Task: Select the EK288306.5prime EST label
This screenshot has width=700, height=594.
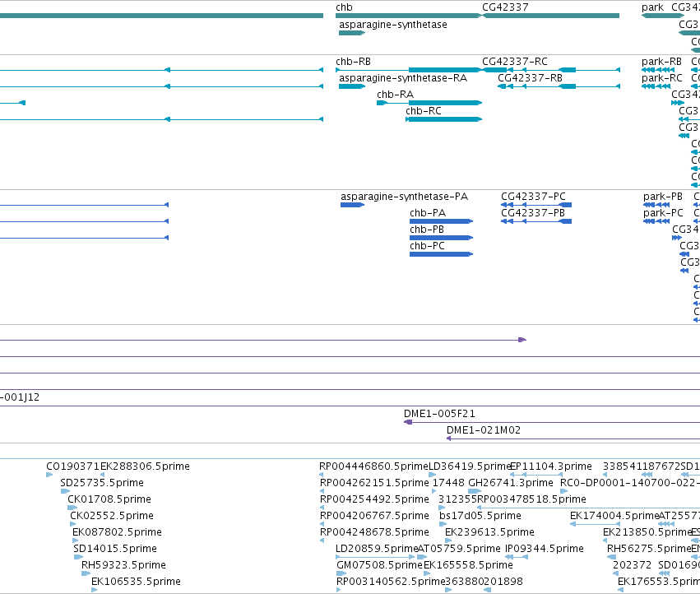Action: pyautogui.click(x=145, y=466)
